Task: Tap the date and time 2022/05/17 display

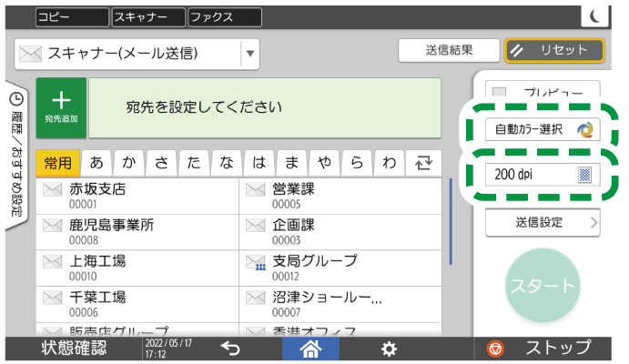Action: pos(168,349)
